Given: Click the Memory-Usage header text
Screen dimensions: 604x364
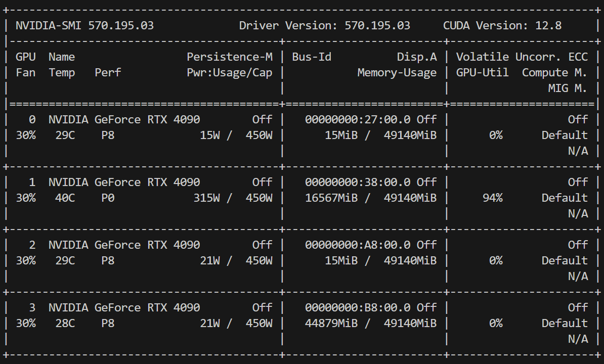Looking at the screenshot, I should pos(397,73).
